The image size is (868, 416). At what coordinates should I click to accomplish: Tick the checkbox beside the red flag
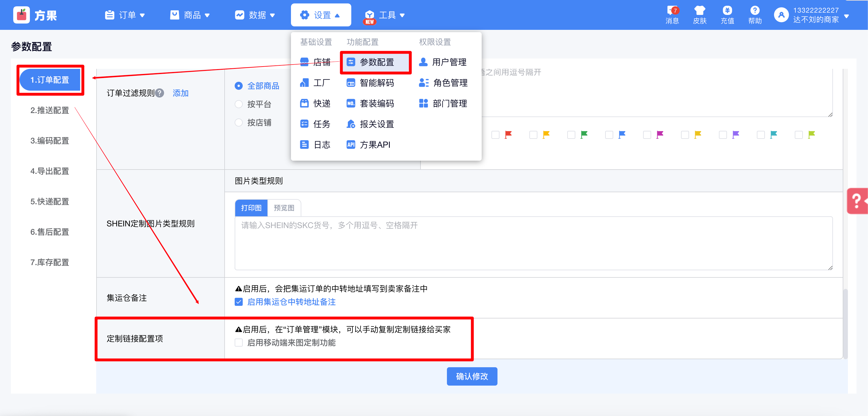coord(495,135)
